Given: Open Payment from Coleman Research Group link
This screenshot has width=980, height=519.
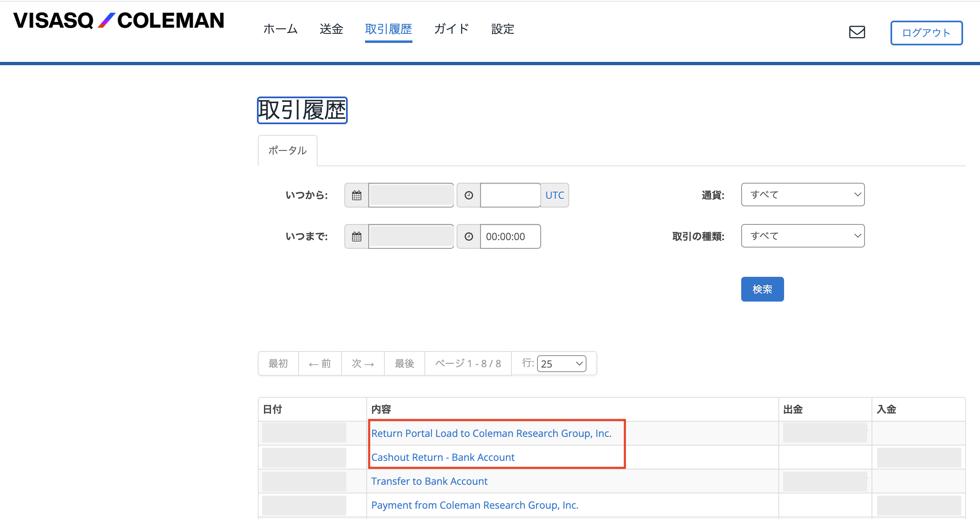Looking at the screenshot, I should tap(475, 505).
